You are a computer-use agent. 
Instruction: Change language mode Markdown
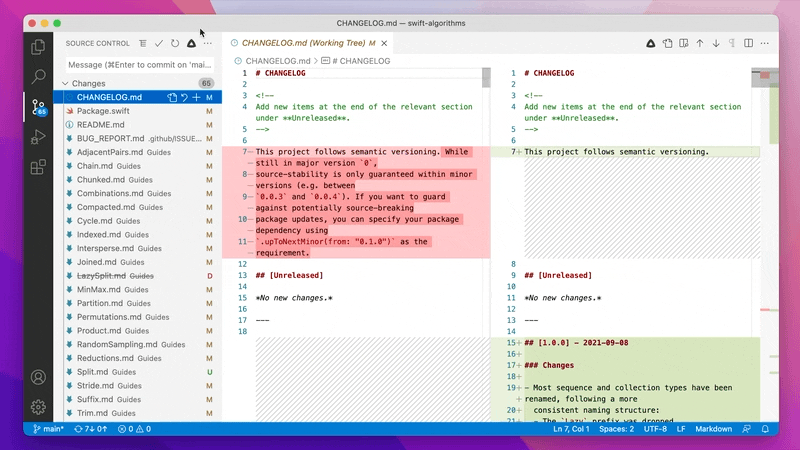(x=713, y=429)
